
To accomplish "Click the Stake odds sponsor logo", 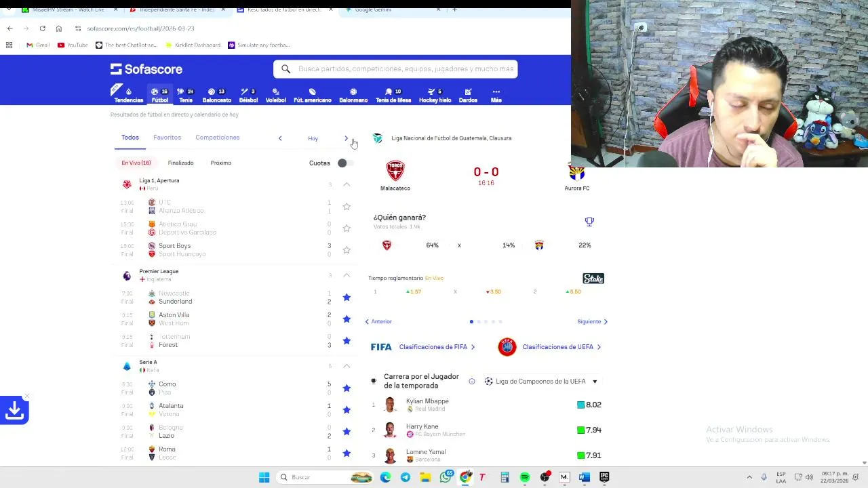I will coord(593,279).
